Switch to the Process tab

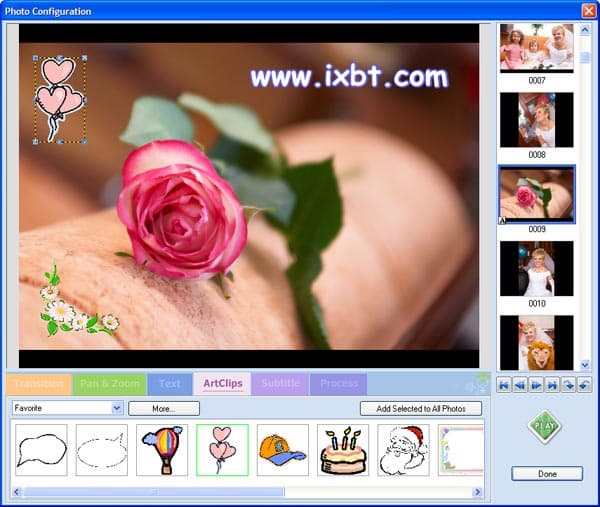(339, 384)
